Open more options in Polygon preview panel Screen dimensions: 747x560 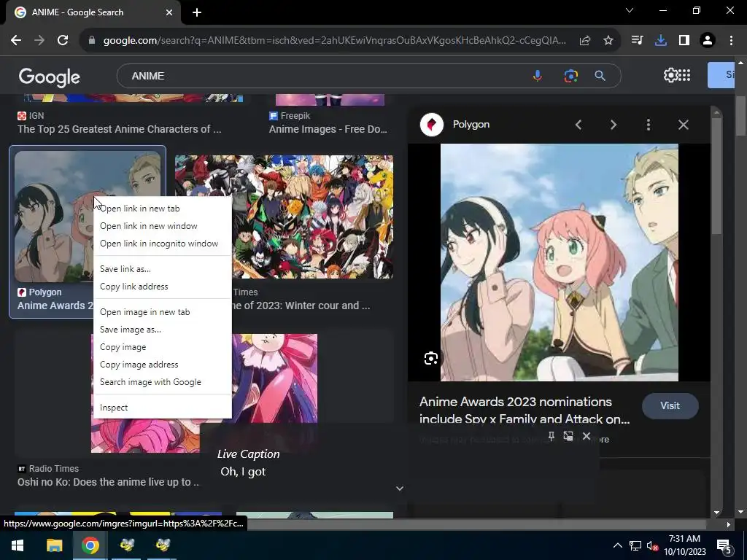648,125
